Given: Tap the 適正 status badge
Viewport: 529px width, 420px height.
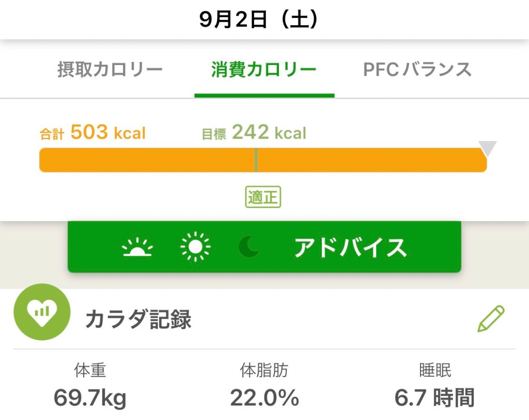Looking at the screenshot, I should pyautogui.click(x=263, y=197).
